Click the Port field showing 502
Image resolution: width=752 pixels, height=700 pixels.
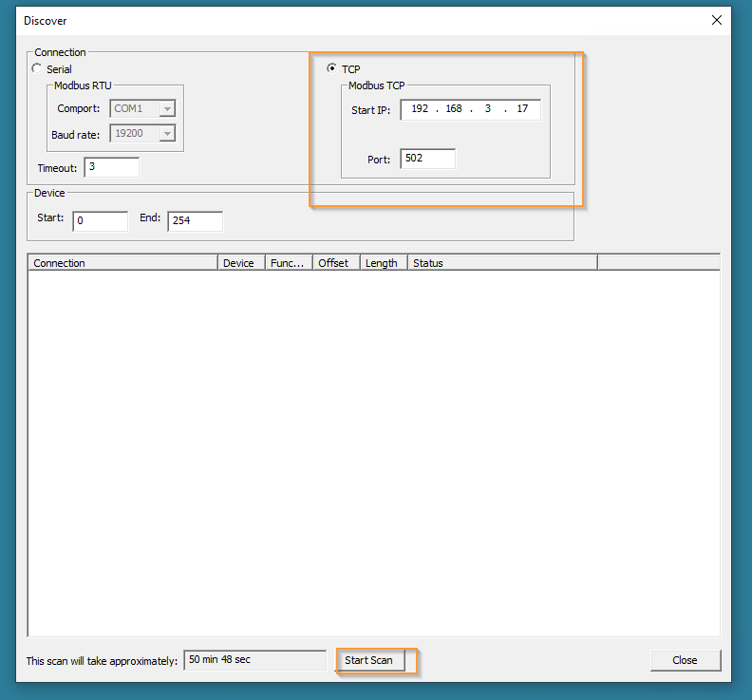(x=428, y=159)
